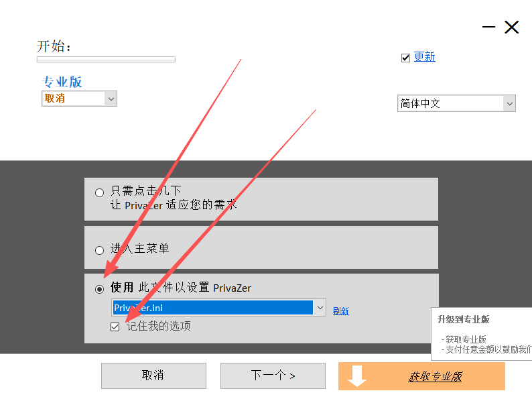Click the 开始 progress bar
The width and height of the screenshot is (532, 399).
[106, 60]
